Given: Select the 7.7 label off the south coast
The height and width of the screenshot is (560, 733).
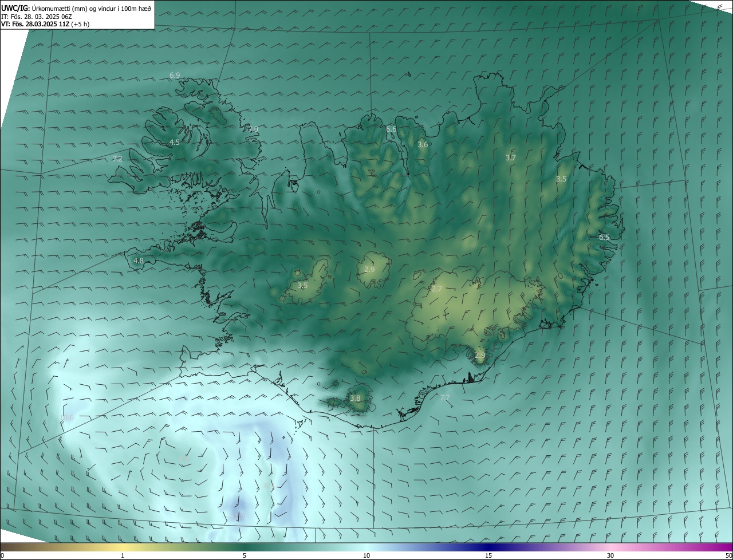Looking at the screenshot, I should click(445, 397).
